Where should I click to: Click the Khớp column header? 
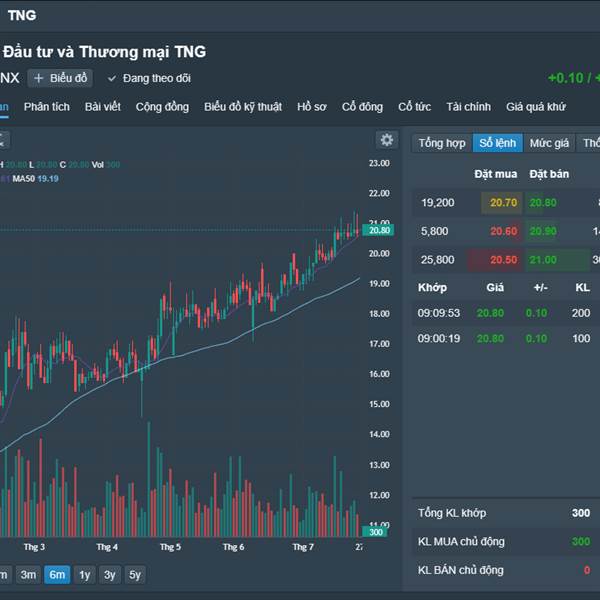coord(432,287)
